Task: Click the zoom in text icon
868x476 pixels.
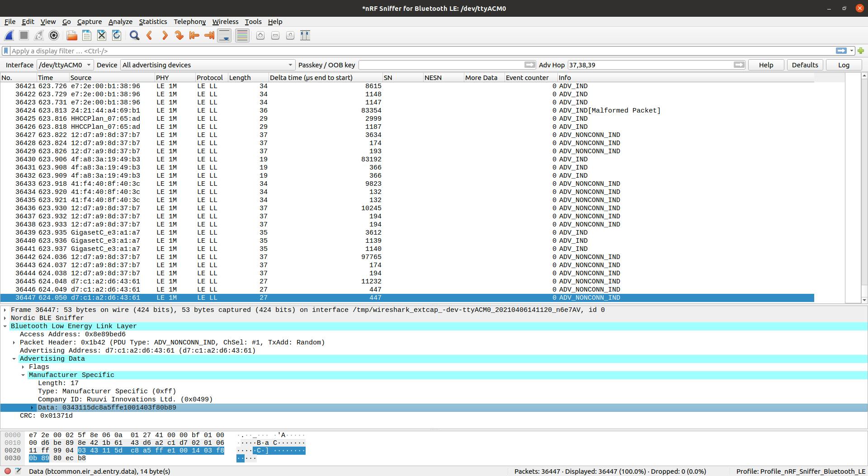Action: pyautogui.click(x=260, y=36)
